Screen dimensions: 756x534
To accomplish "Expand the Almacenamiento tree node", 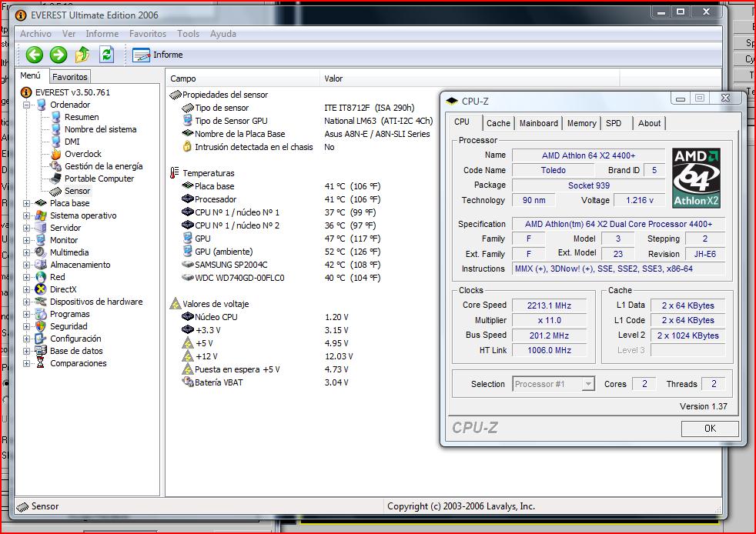I will click(x=26, y=265).
